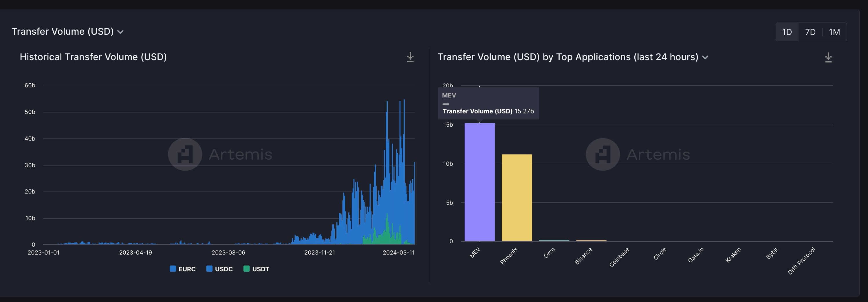Click the Circle axis label
The image size is (868, 302).
[x=660, y=254]
